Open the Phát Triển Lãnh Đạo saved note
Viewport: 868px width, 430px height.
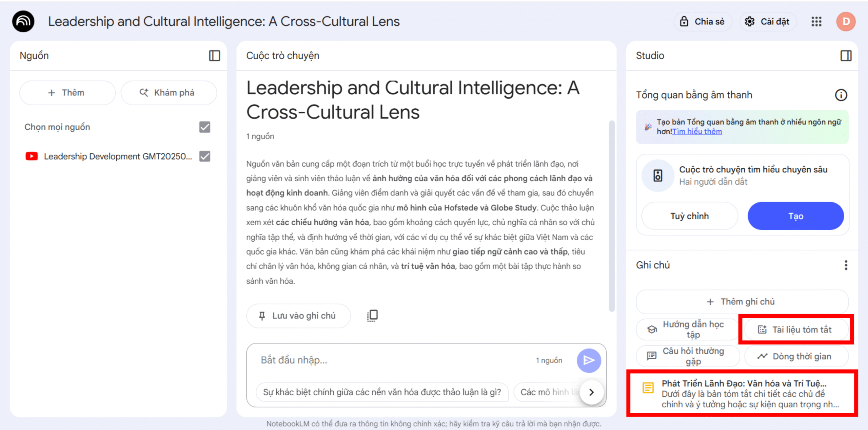tap(742, 394)
